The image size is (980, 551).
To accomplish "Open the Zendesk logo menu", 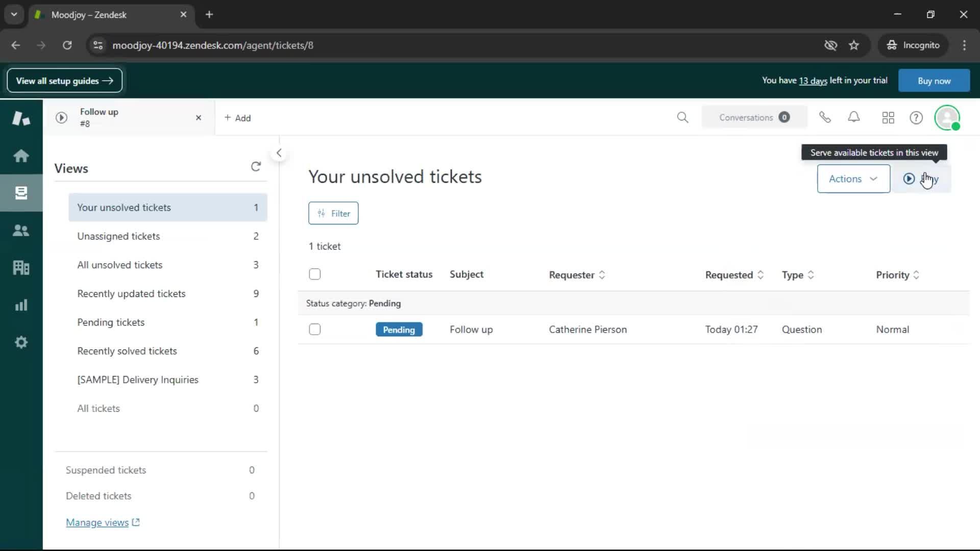I will (x=21, y=118).
